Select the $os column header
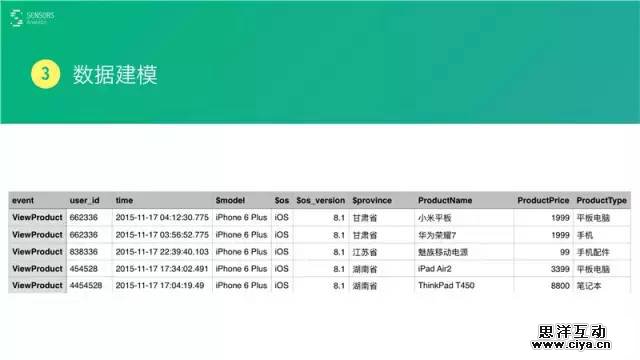The width and height of the screenshot is (640, 360). tap(282, 200)
